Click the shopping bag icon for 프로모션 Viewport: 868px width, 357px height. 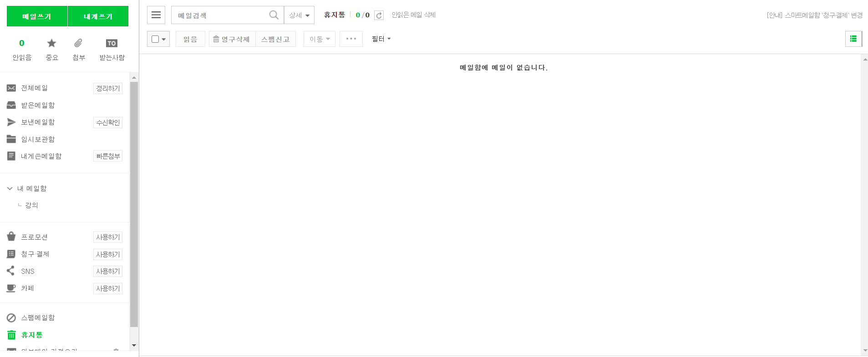coord(11,236)
